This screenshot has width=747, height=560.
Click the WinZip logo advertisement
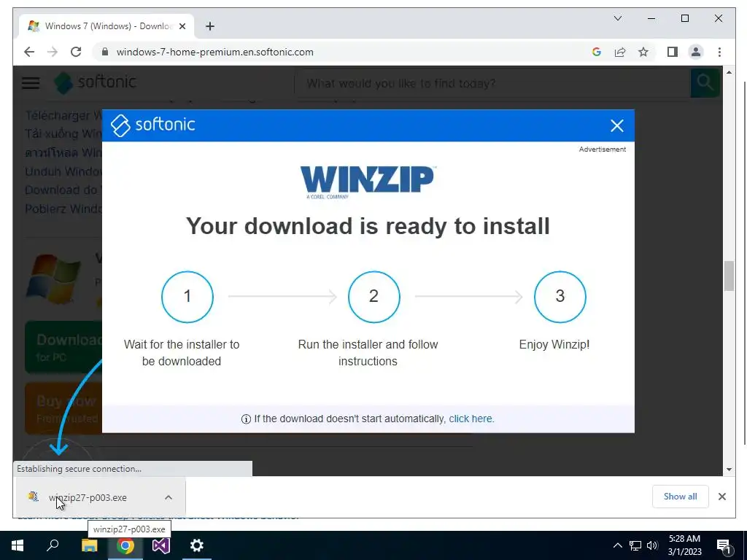[x=368, y=182]
